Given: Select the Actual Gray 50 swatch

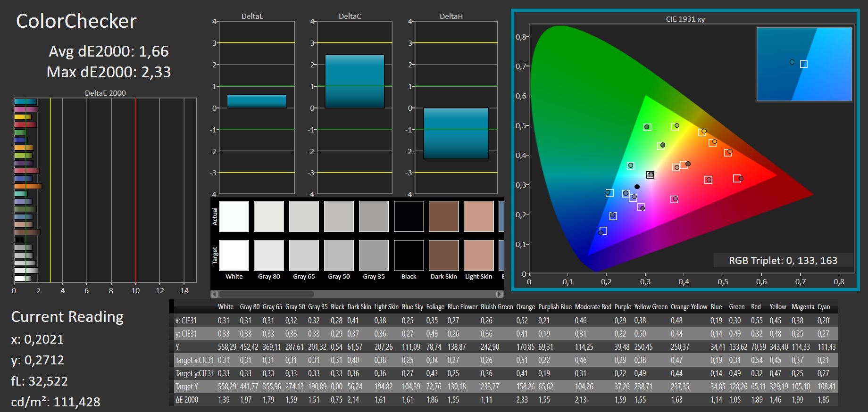Looking at the screenshot, I should [339, 216].
